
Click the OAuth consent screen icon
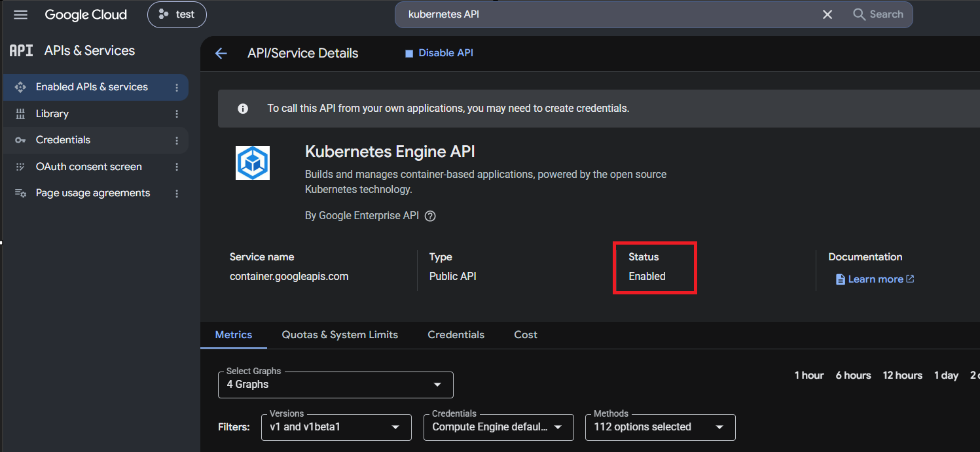click(20, 167)
